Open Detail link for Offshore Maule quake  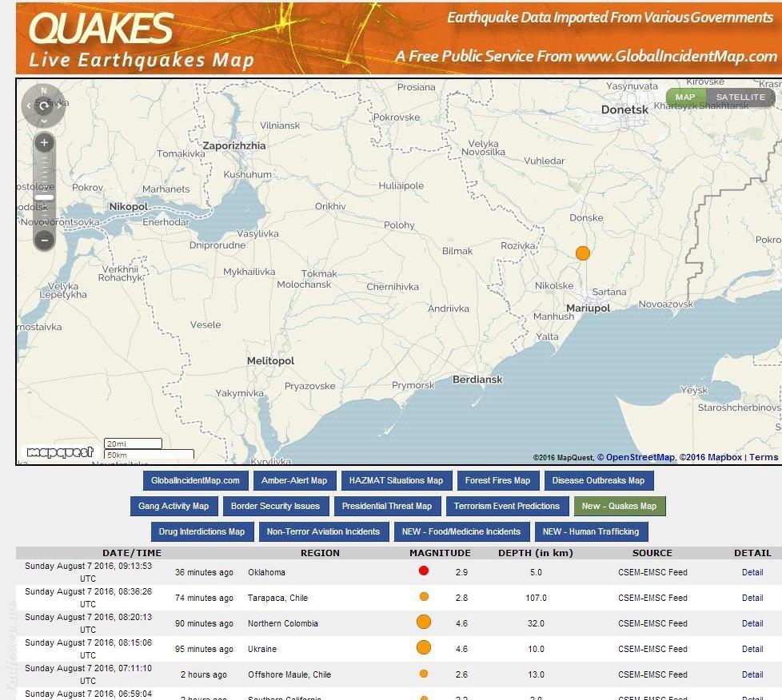(752, 674)
